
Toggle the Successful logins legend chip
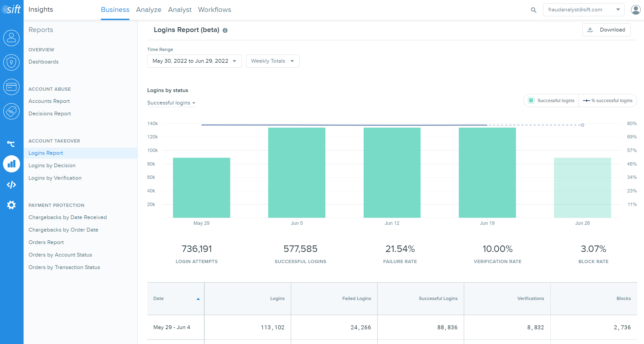click(550, 100)
